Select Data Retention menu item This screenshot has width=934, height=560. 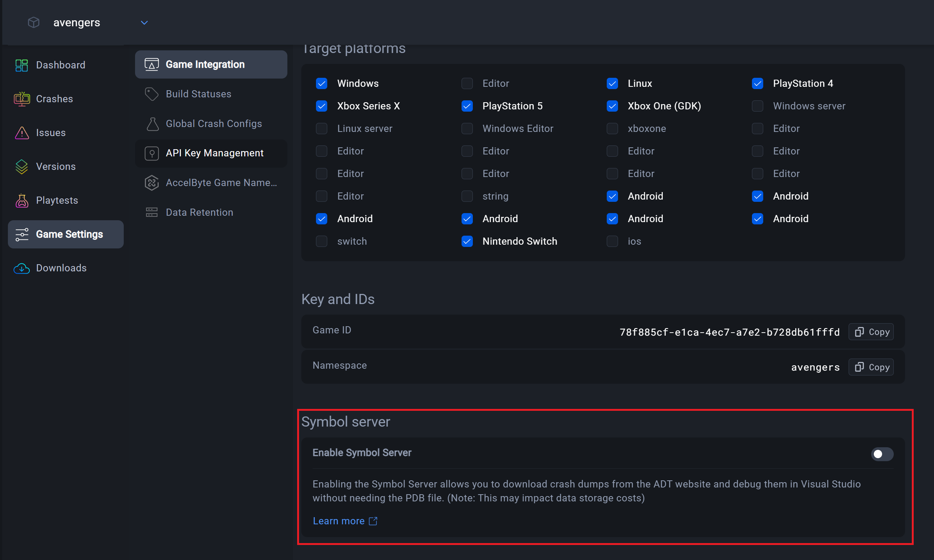(199, 211)
